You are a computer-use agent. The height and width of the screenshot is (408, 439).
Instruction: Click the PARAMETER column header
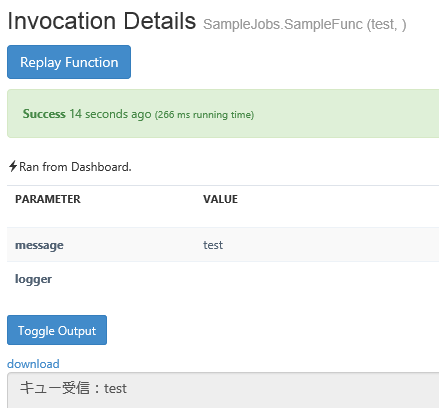48,199
